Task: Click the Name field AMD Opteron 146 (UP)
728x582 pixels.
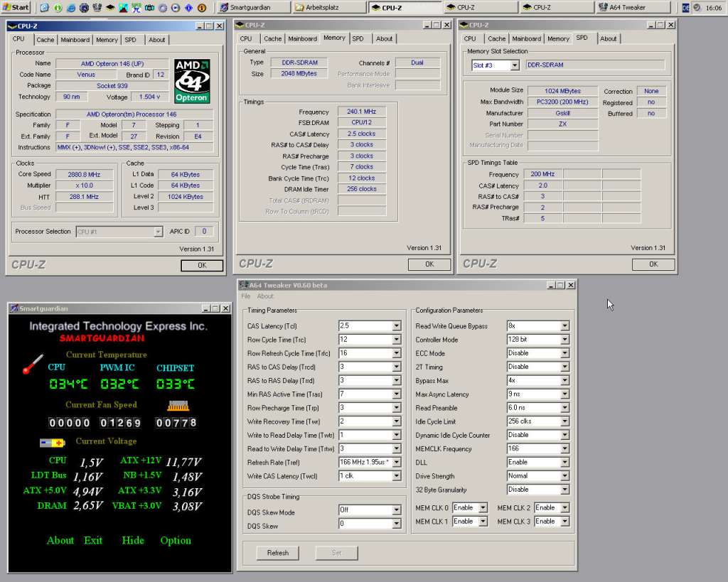Action: coord(112,63)
